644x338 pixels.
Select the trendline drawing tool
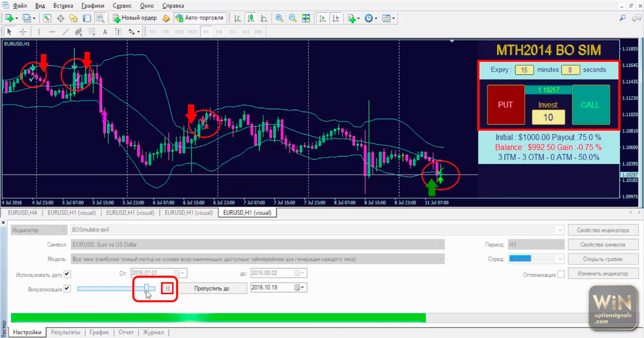coord(65,32)
